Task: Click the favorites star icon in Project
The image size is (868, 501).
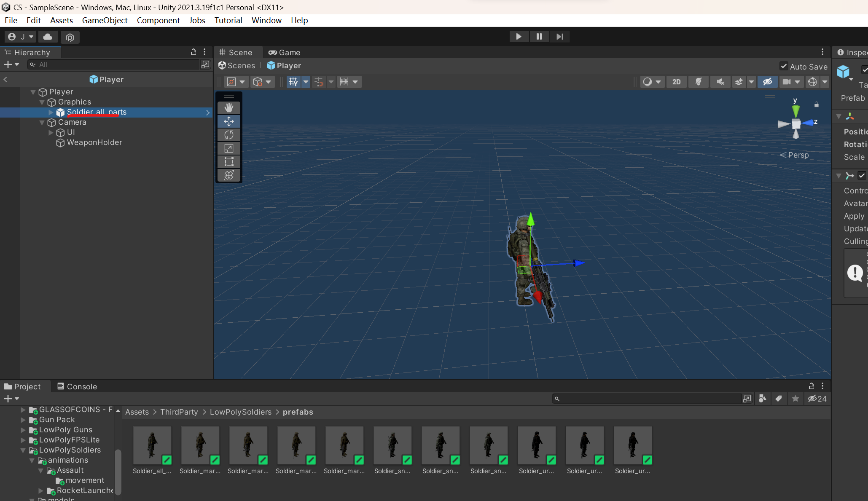Action: pos(795,399)
